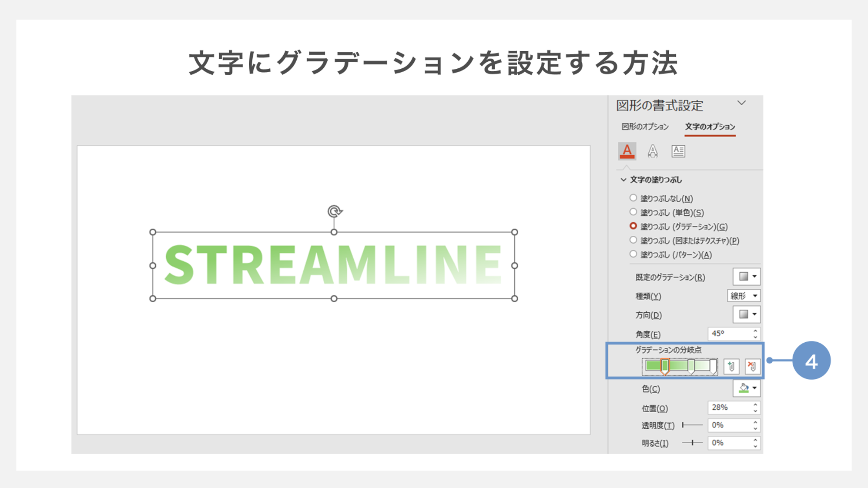Open the 方向 direction dropdown
The width and height of the screenshot is (868, 488).
pyautogui.click(x=747, y=314)
